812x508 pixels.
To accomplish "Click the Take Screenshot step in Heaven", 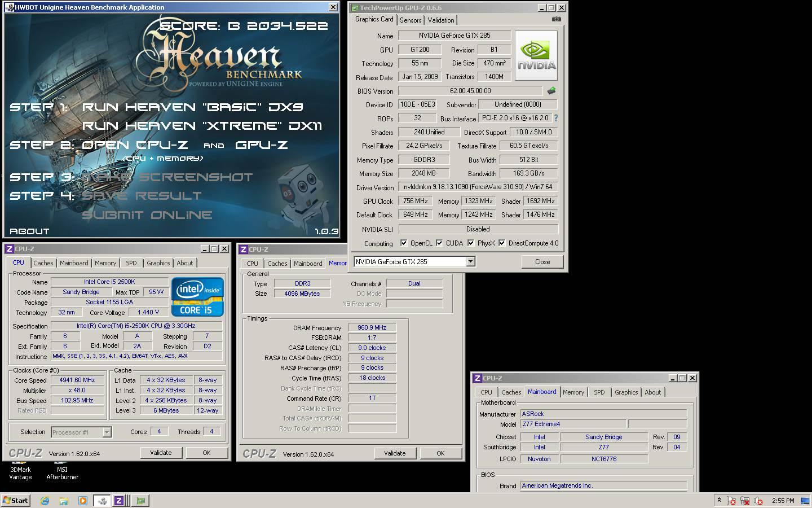I will pos(167,177).
